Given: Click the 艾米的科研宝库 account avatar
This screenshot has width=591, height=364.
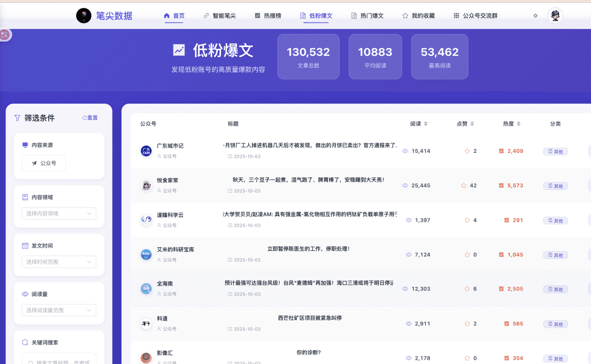Looking at the screenshot, I should pos(146,255).
